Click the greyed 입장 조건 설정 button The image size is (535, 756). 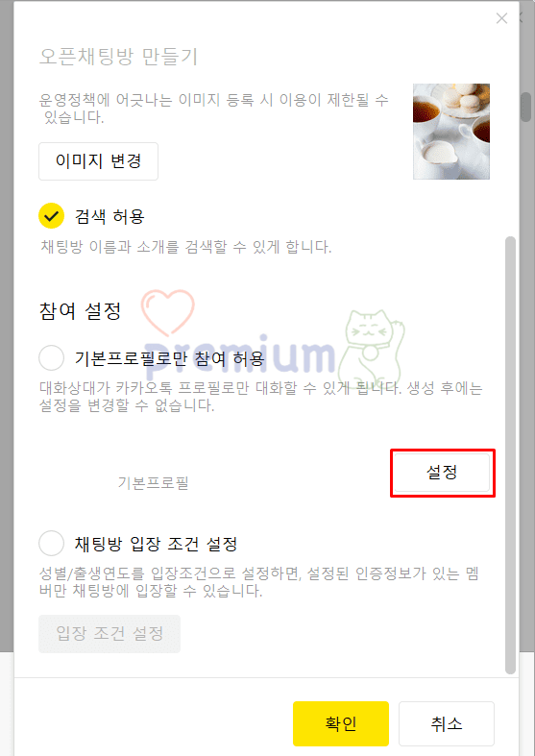pos(109,634)
